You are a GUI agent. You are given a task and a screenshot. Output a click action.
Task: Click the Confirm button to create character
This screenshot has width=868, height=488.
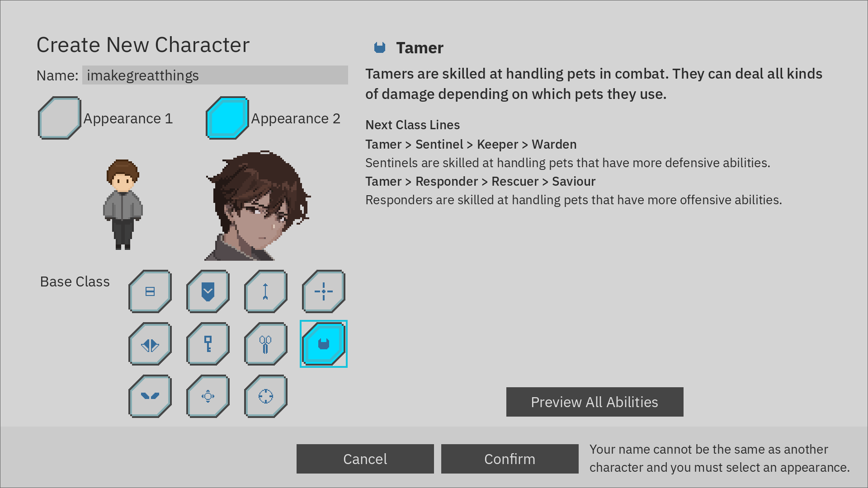click(x=509, y=459)
